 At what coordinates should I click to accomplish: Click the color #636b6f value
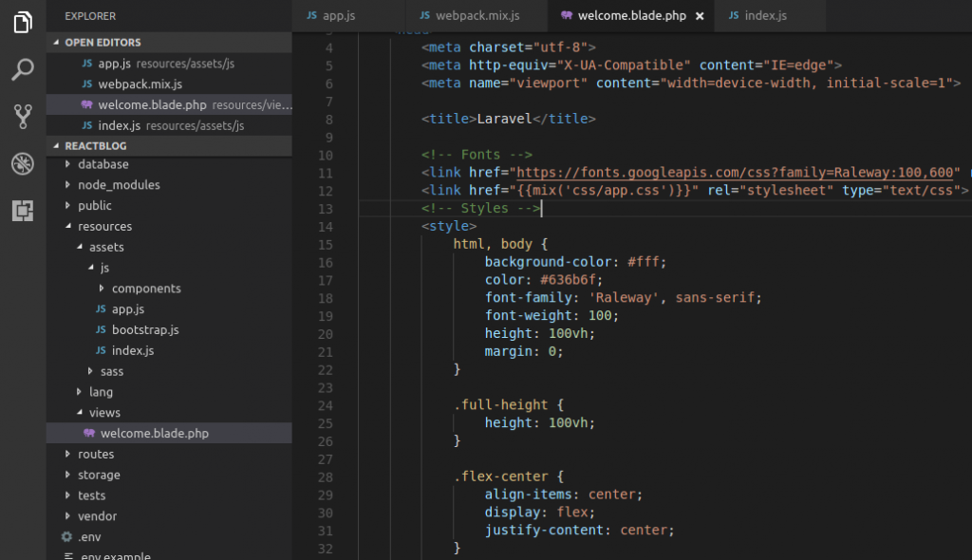pyautogui.click(x=568, y=280)
